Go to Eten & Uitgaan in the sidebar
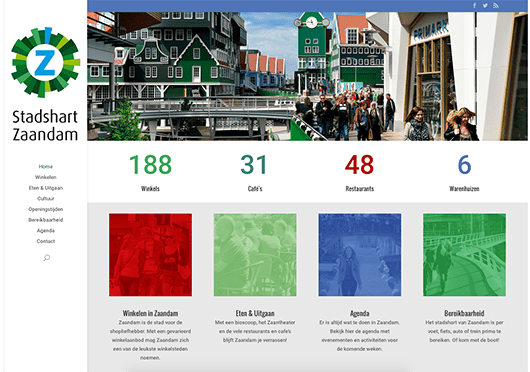 tap(46, 188)
